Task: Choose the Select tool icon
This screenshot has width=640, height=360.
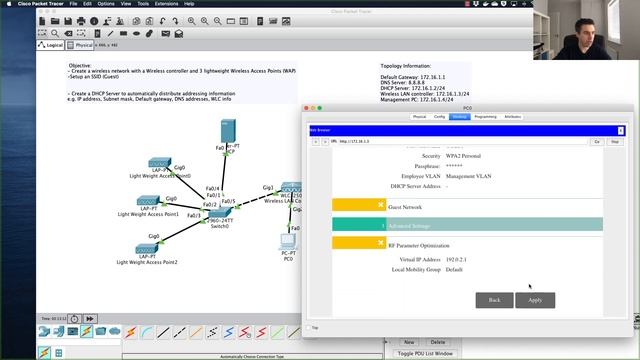Action: tap(42, 33)
